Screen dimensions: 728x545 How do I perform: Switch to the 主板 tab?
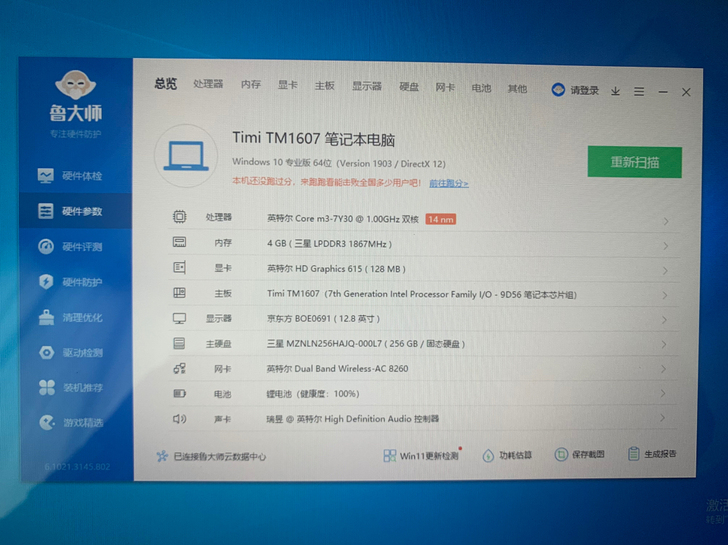click(325, 85)
